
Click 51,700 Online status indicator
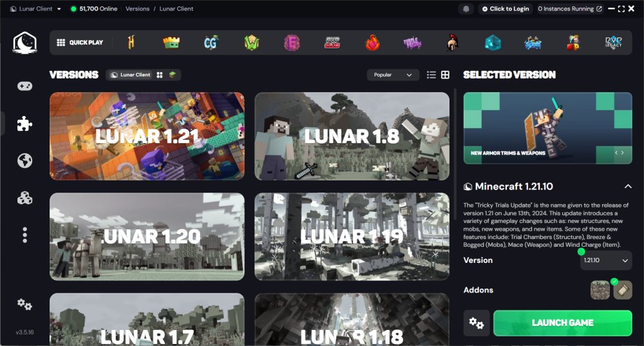point(95,8)
